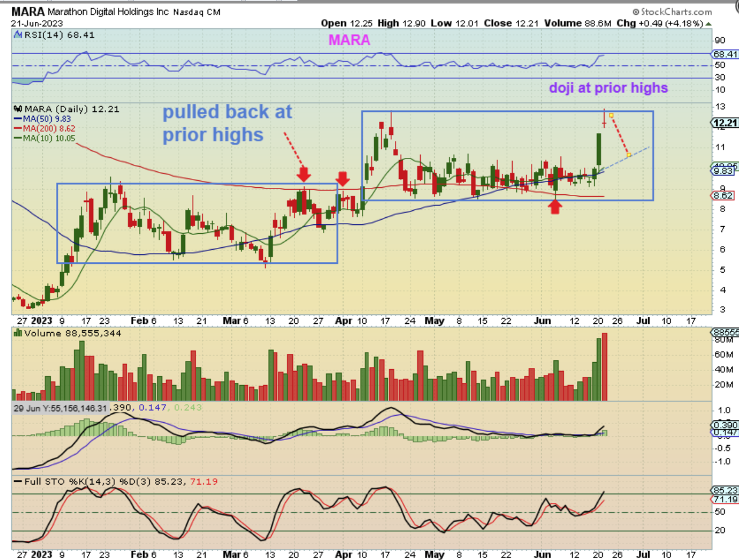Click the 'doji at prior highs' note
Screen dimensions: 739x560
608,88
